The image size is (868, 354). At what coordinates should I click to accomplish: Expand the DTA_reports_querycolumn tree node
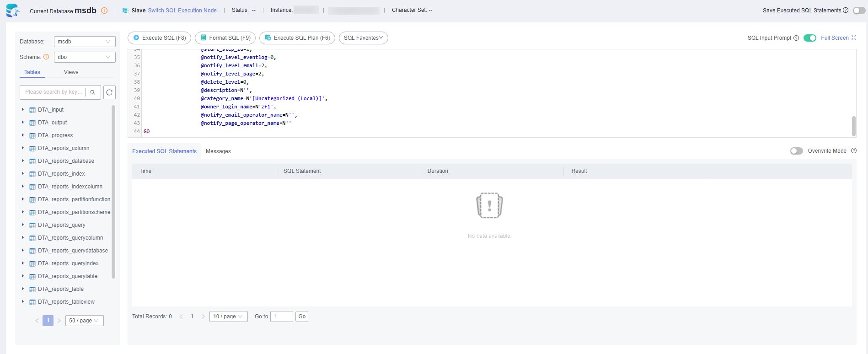coord(23,237)
